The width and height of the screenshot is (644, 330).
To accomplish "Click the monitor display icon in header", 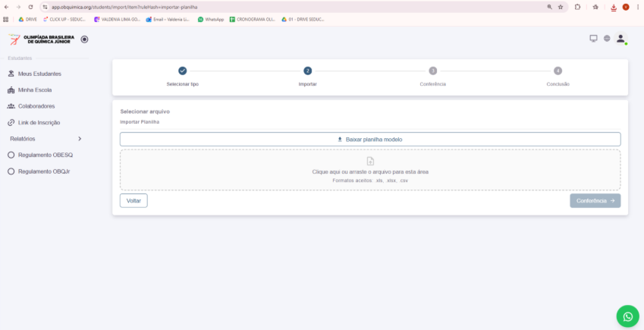I will click(593, 39).
